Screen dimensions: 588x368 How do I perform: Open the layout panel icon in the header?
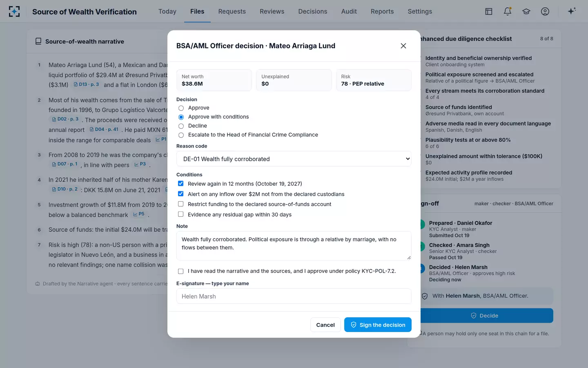489,11
